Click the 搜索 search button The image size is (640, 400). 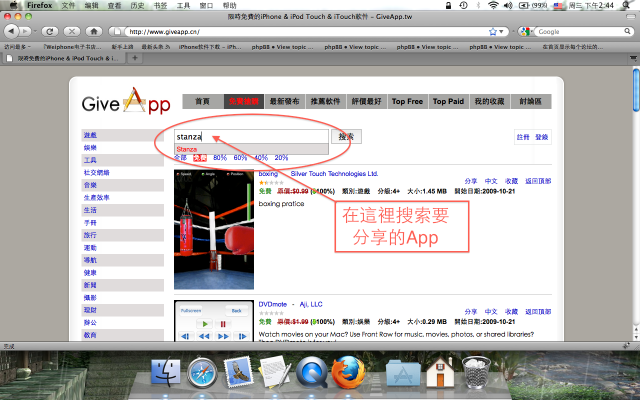coord(346,136)
